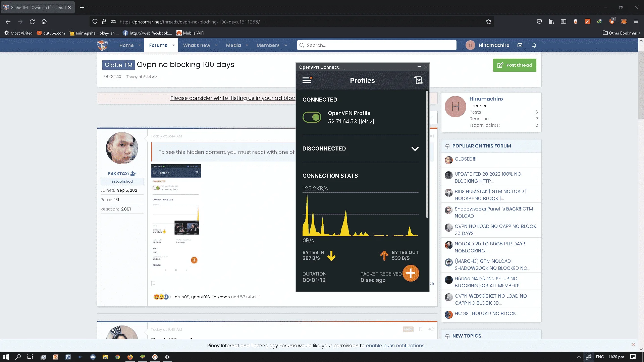Click the phcorner site logo
The width and height of the screenshot is (644, 362).
(x=102, y=45)
